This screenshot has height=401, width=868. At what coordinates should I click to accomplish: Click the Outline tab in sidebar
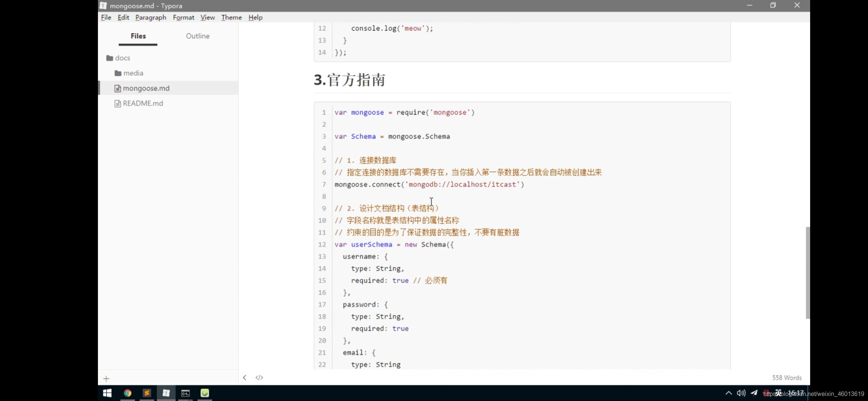(x=198, y=35)
